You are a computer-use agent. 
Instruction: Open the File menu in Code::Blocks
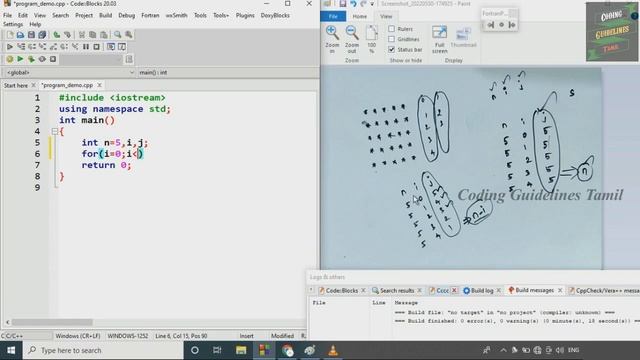click(x=8, y=16)
